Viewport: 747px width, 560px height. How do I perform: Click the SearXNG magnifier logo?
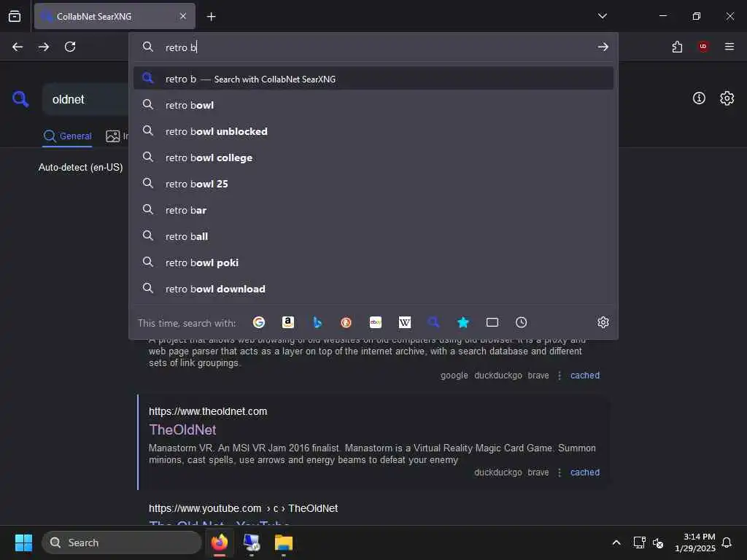point(20,99)
